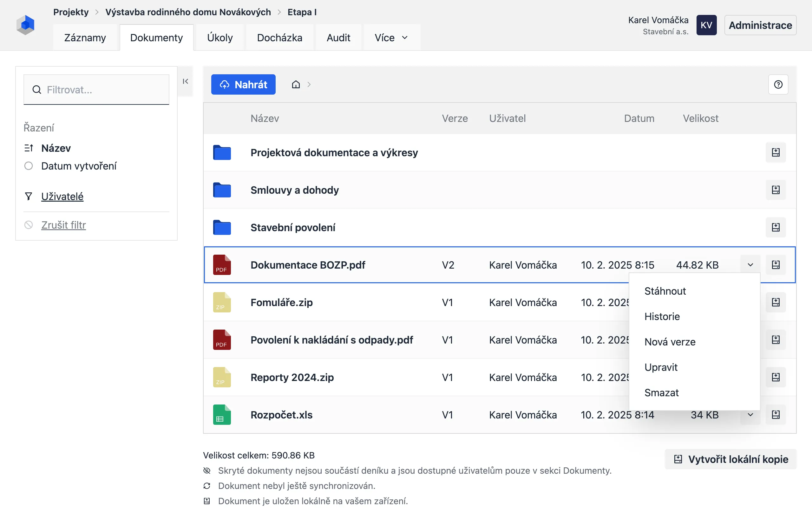Click the ascending sort icon beside Název

(29, 148)
